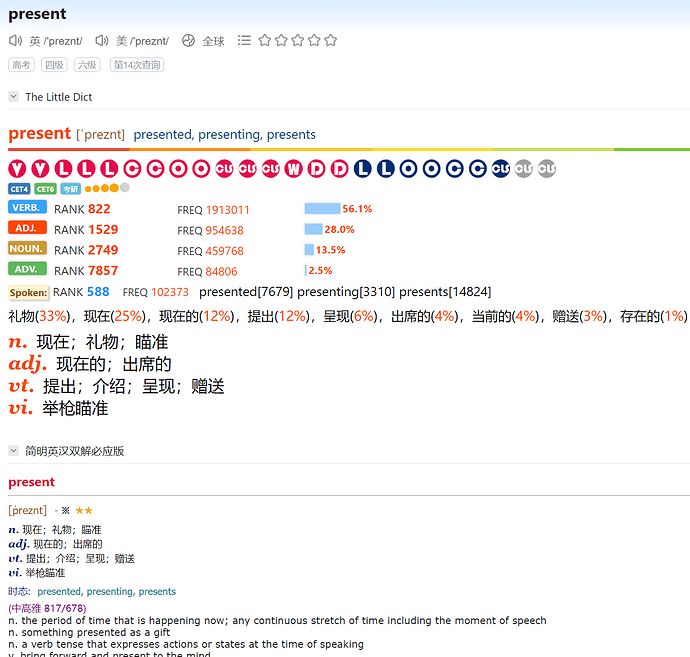Set rating to the first star
The height and width of the screenshot is (657, 690).
(264, 40)
